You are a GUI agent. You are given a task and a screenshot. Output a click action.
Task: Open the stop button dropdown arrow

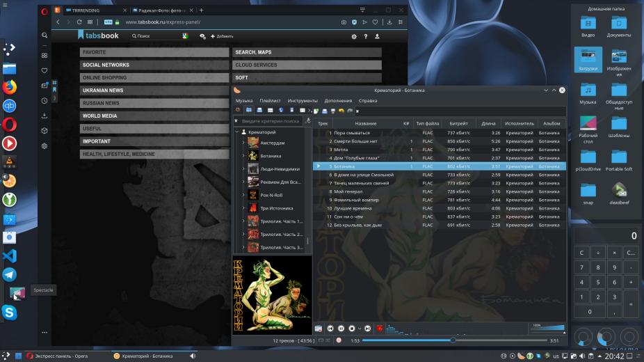click(x=360, y=328)
